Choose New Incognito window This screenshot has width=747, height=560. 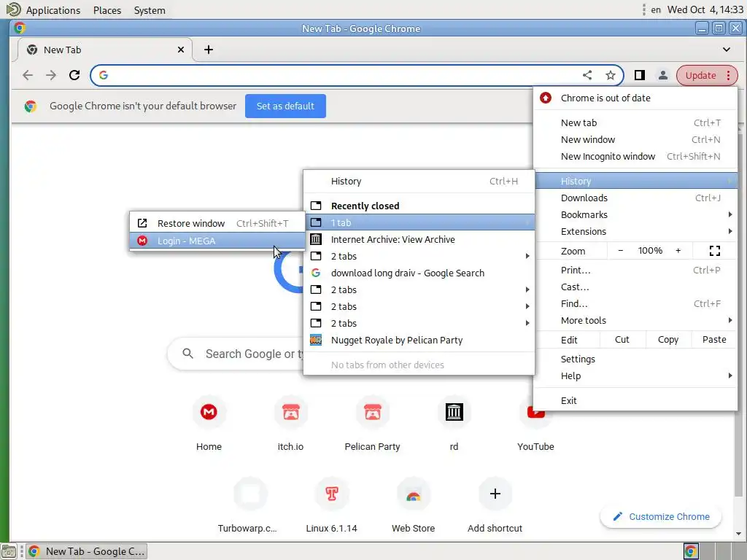(x=635, y=156)
